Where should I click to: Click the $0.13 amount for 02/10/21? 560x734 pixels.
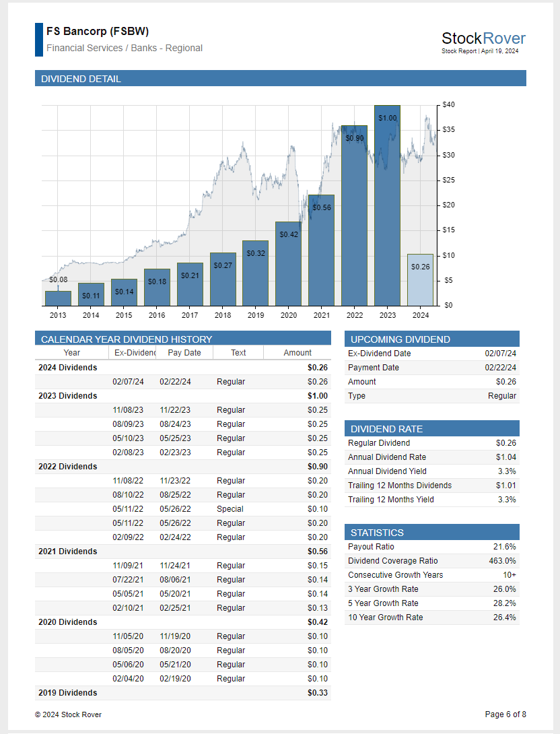tap(318, 608)
